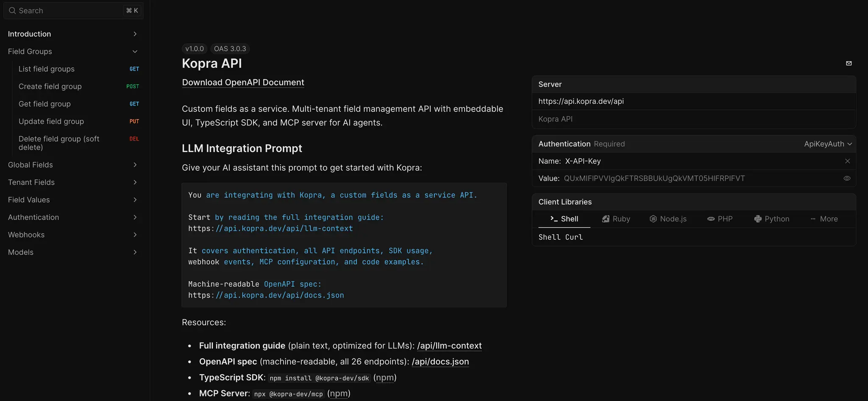
Task: Expand the Webhooks section chevron
Action: (135, 235)
